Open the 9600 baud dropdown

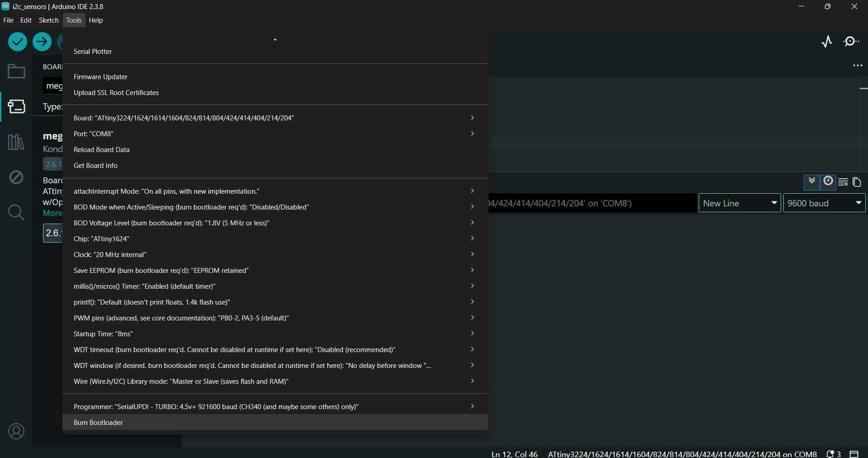[824, 203]
